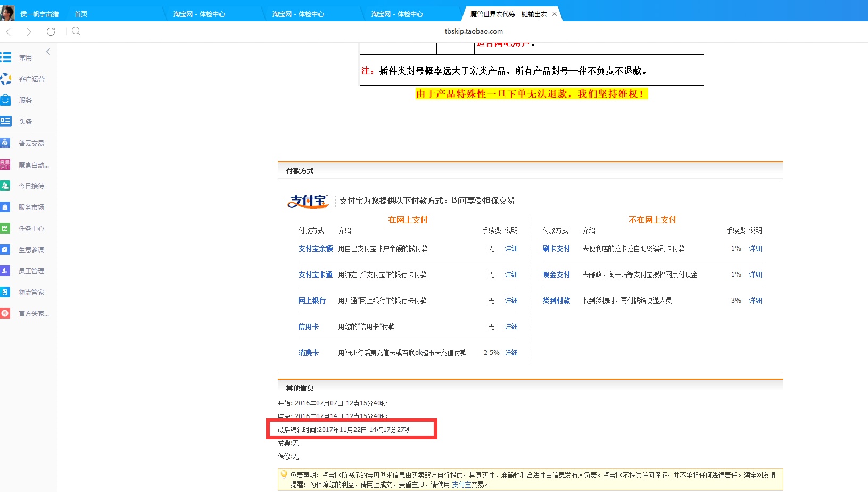Open the 现金支付 payment link
This screenshot has height=492, width=868.
[556, 274]
